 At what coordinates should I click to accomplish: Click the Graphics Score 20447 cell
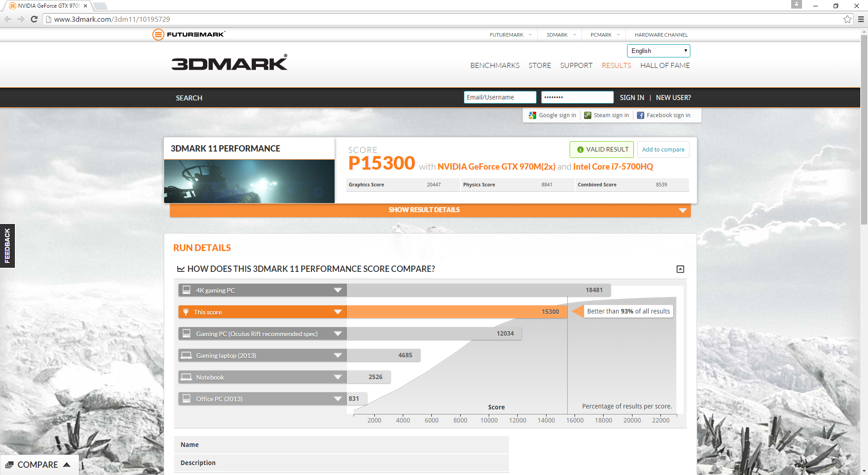pos(403,185)
